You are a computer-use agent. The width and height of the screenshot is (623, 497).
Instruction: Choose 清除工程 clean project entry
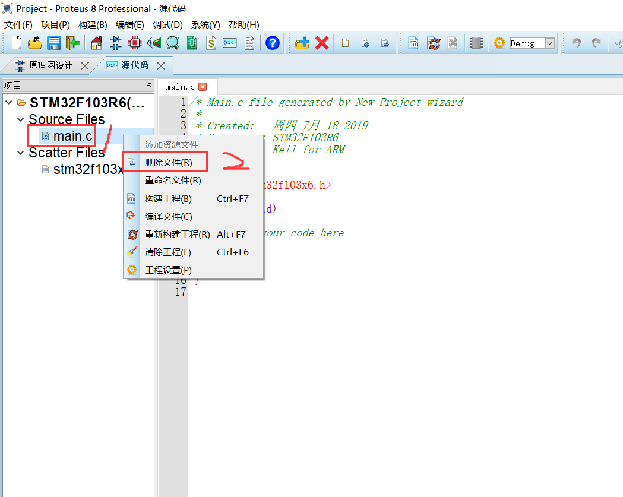[193, 252]
